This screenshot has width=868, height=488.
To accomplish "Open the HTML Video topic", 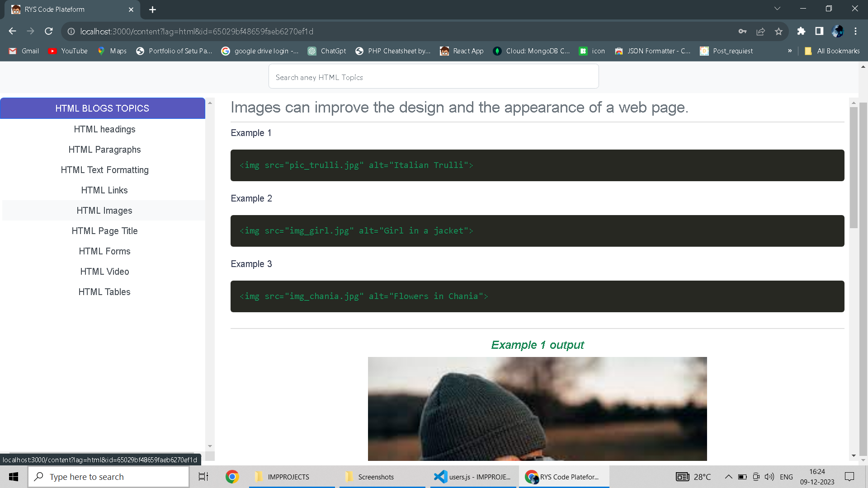I will point(104,272).
